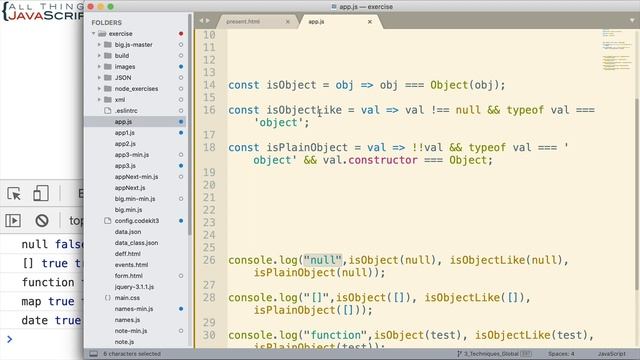Open note.js file
640x360 pixels.
[124, 342]
